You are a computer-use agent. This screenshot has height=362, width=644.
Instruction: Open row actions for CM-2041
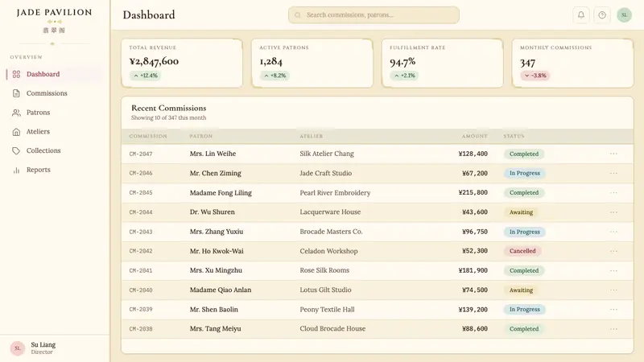click(613, 270)
